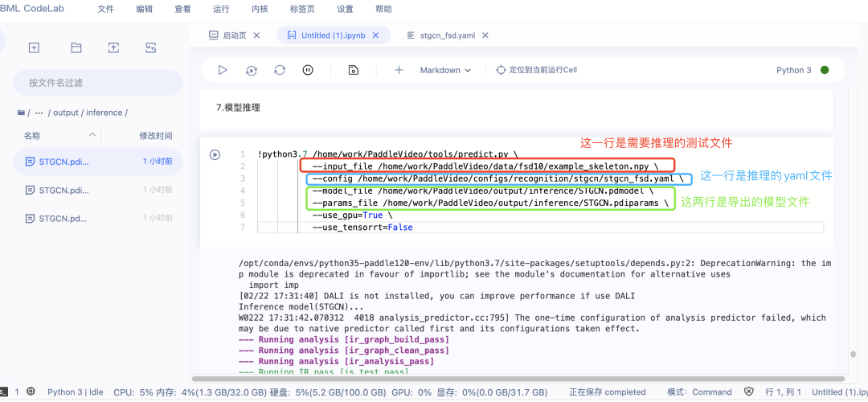This screenshot has height=402, width=868.
Task: Click Python 3 | Idle in status bar
Action: [x=76, y=392]
